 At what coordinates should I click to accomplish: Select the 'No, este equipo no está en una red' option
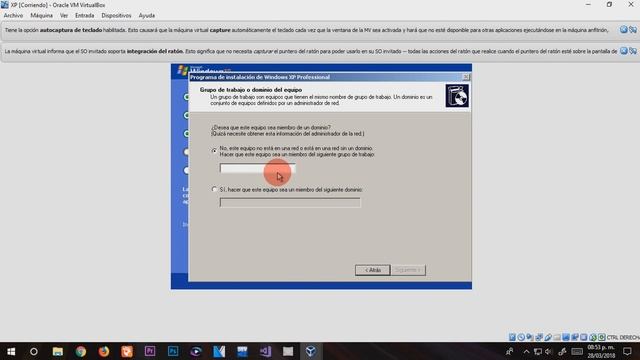214,151
